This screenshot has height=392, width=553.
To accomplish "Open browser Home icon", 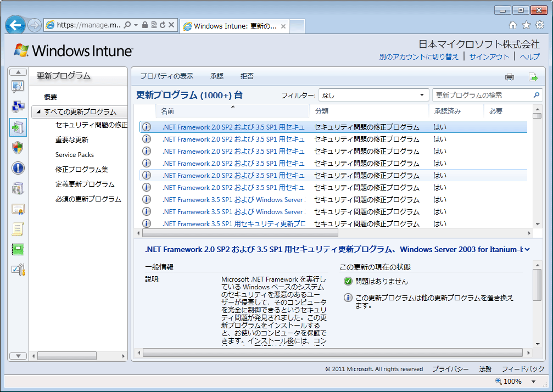I will click(513, 25).
